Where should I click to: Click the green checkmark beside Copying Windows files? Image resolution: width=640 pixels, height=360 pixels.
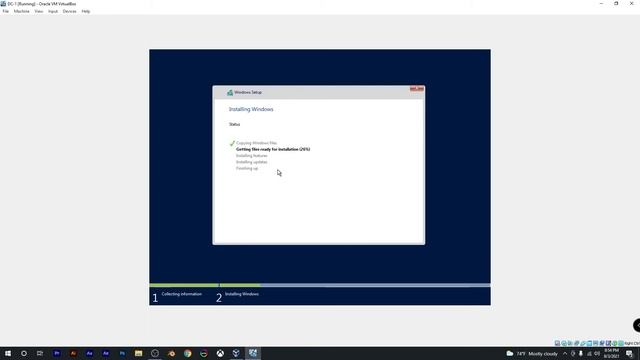tap(232, 143)
